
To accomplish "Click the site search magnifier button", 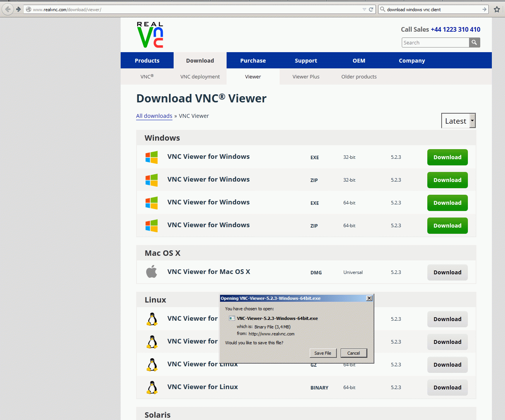I will [474, 43].
